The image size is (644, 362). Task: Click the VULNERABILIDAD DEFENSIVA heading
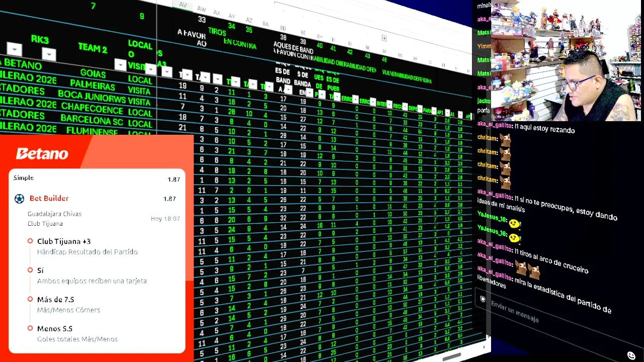(407, 76)
